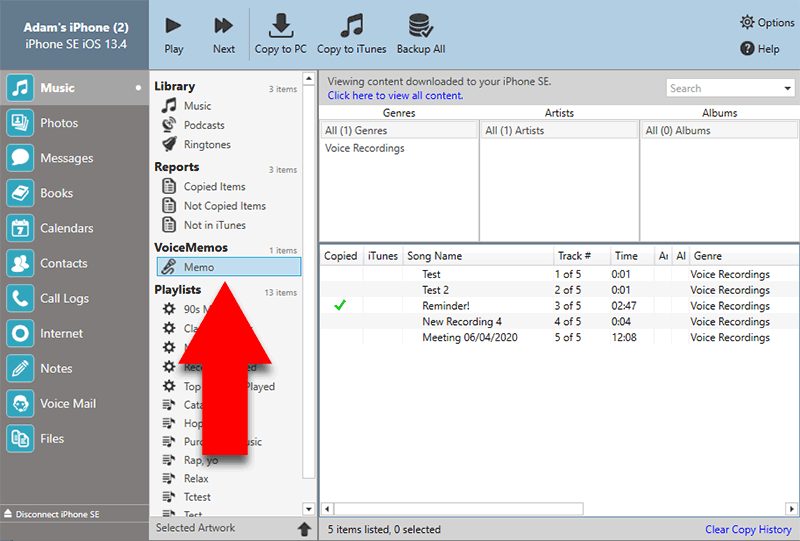Open the Messages section

point(74,158)
